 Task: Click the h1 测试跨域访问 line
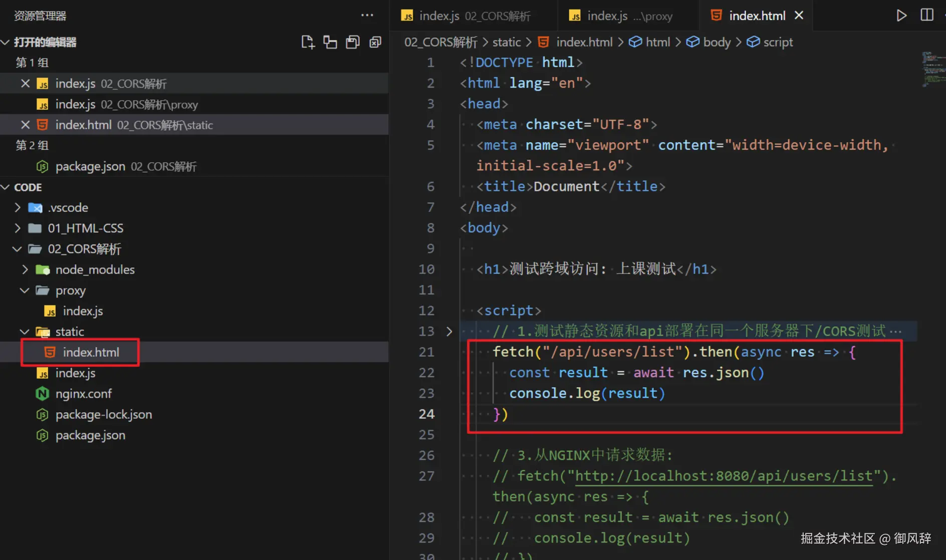coord(596,269)
